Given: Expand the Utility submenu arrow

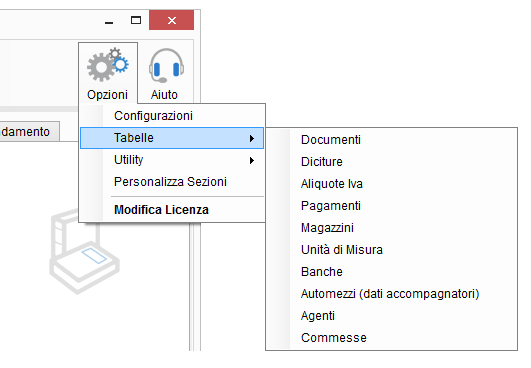Looking at the screenshot, I should click(x=252, y=160).
